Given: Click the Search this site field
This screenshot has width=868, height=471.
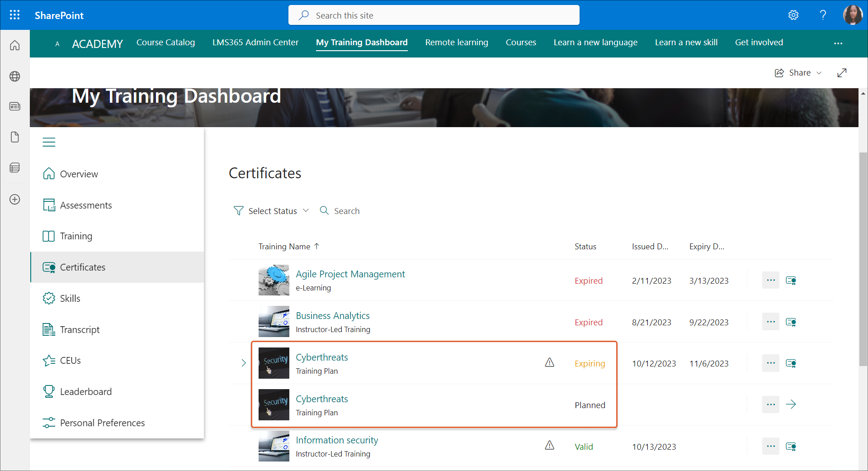Looking at the screenshot, I should pyautogui.click(x=434, y=15).
